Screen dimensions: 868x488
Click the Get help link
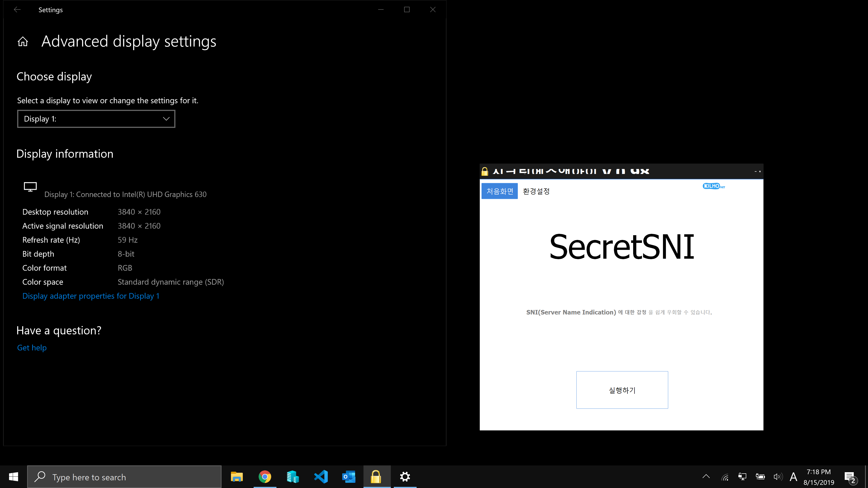coord(32,347)
